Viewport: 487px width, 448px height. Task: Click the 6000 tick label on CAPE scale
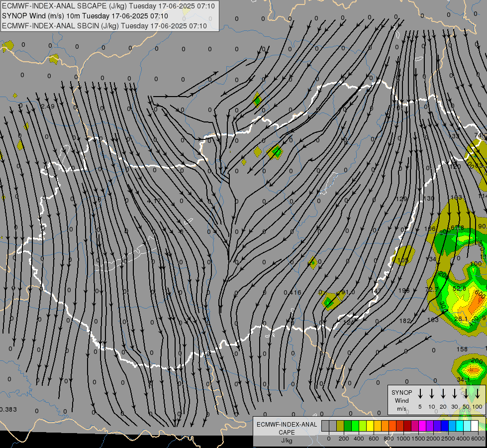pyautogui.click(x=478, y=439)
